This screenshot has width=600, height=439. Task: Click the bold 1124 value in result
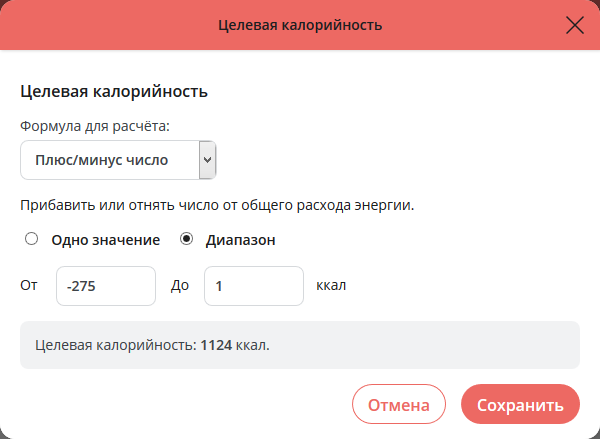pos(216,345)
